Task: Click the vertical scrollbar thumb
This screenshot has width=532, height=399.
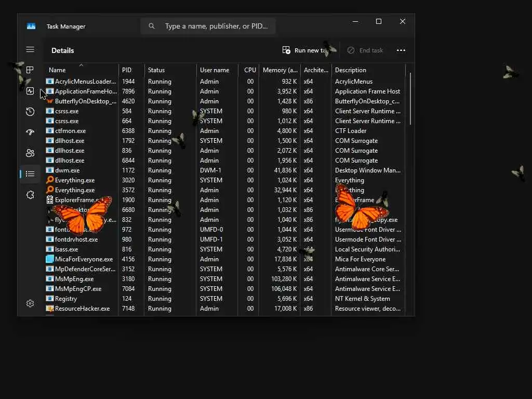Action: point(410,98)
